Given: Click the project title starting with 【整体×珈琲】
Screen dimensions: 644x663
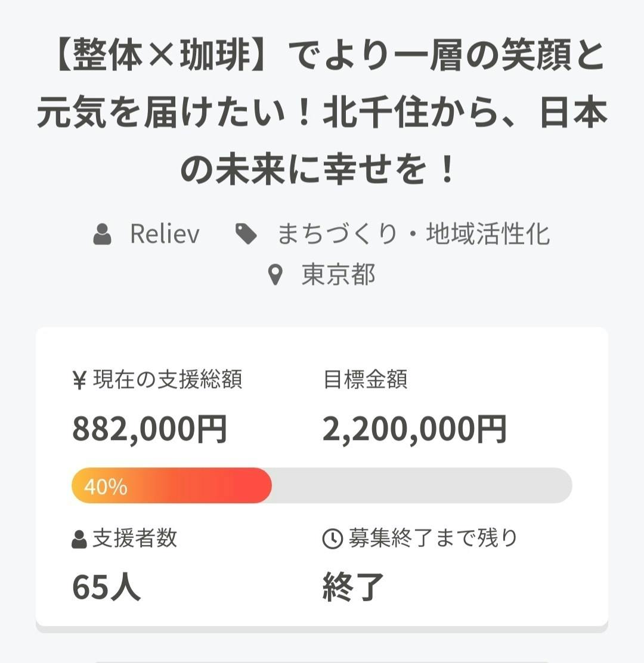Looking at the screenshot, I should [x=322, y=113].
